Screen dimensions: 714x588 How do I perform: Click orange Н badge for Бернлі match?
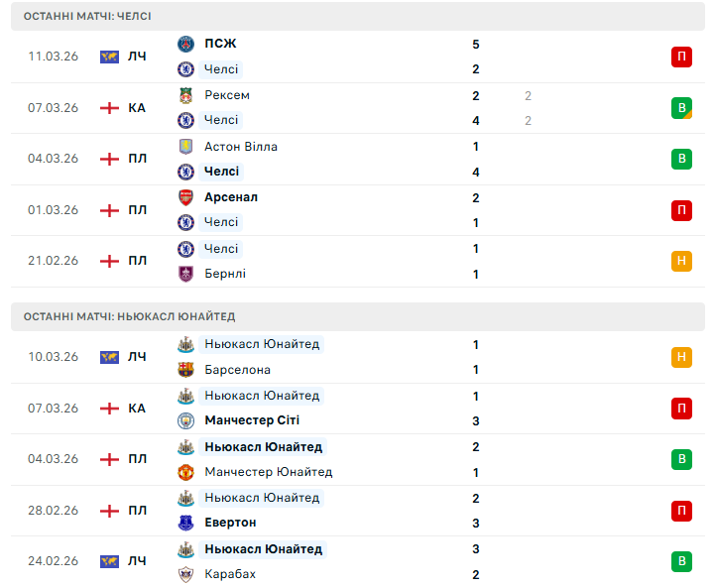[681, 261]
